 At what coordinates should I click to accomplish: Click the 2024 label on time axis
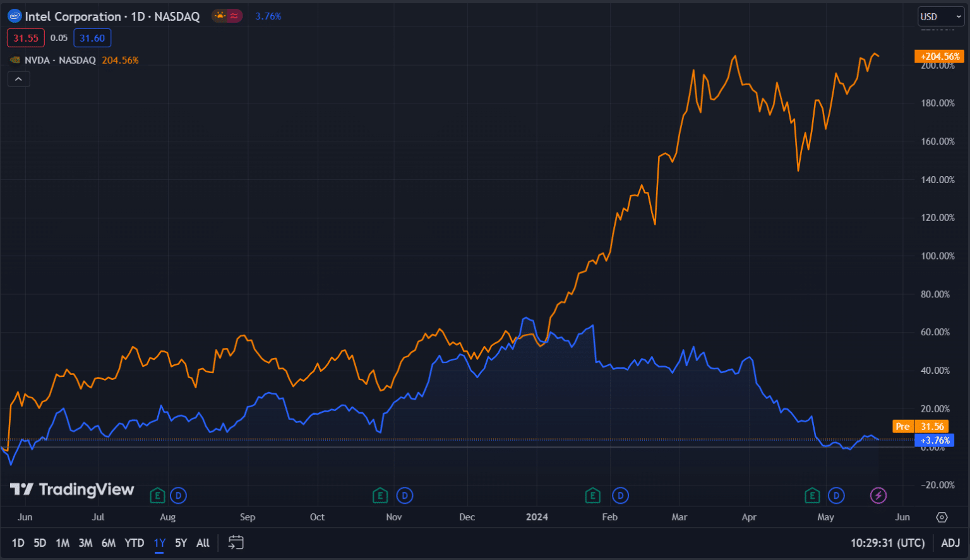537,517
